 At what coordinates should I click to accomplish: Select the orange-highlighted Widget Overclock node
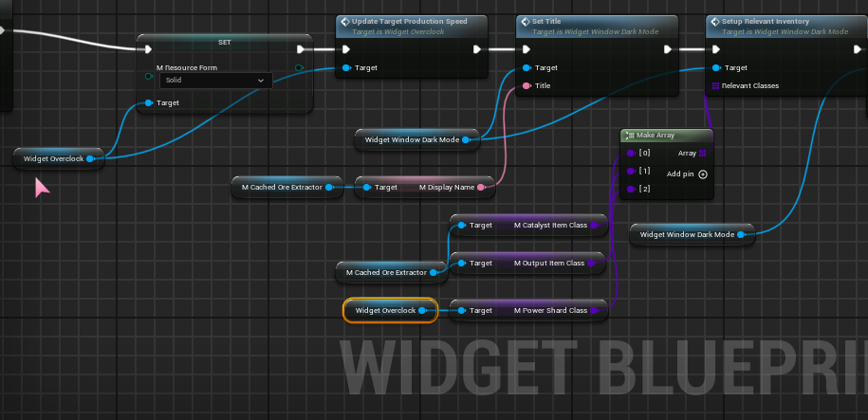pos(390,310)
